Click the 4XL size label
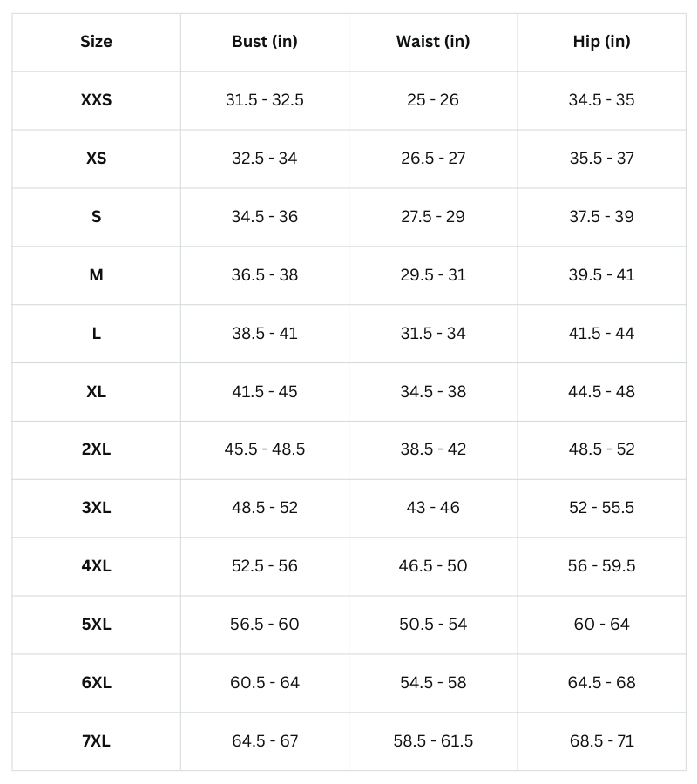 tap(96, 565)
